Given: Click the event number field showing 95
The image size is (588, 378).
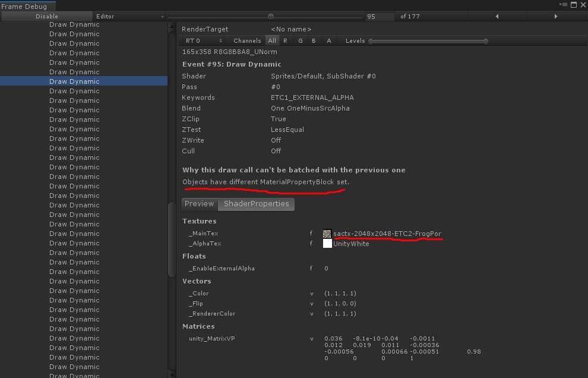Looking at the screenshot, I should coord(380,17).
